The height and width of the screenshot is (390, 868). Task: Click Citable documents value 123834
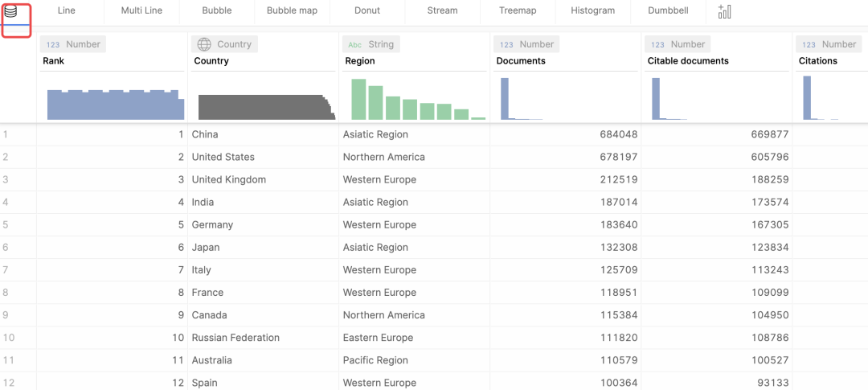click(x=770, y=247)
